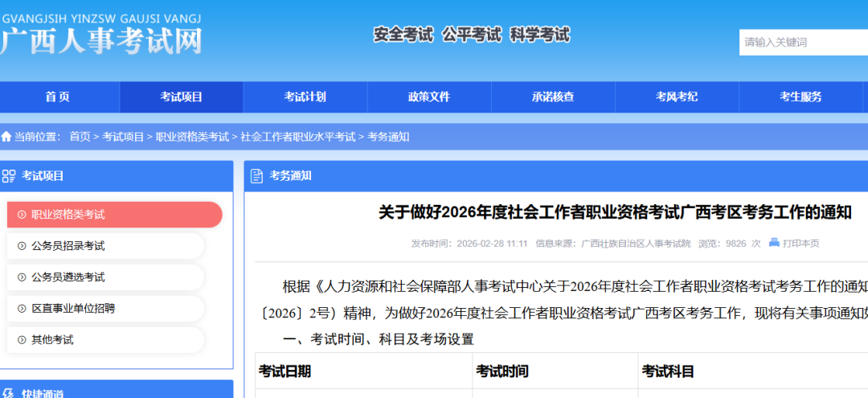The image size is (868, 398).
Task: Click the 请输入关键词 search field
Action: (802, 42)
